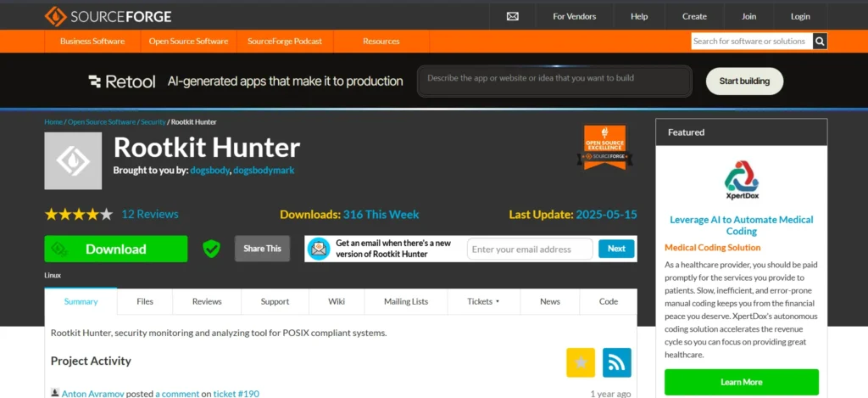
Task: Go to Security breadcrumb
Action: tap(153, 122)
